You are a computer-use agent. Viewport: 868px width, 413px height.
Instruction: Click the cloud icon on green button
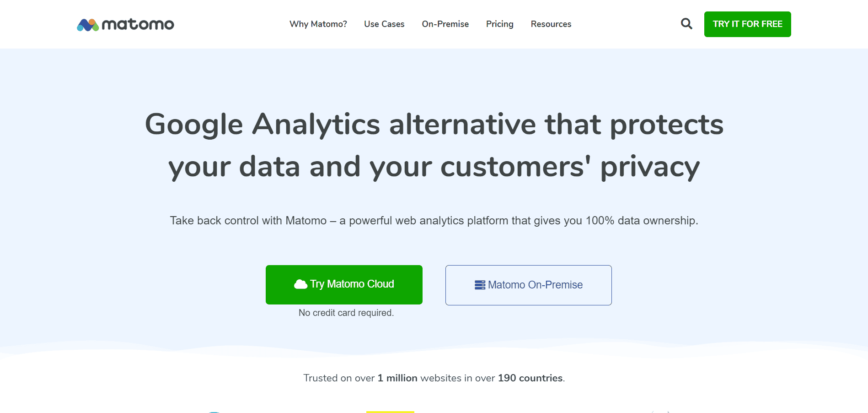click(300, 284)
